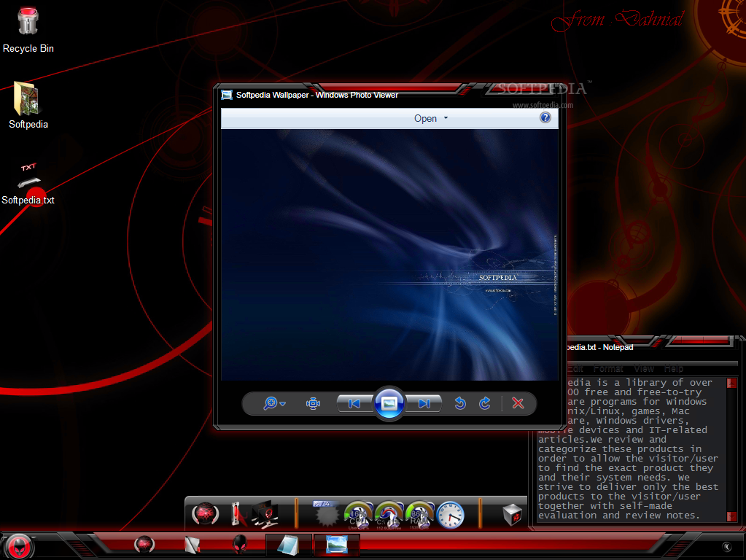The image size is (746, 560).
Task: Click inside the Notepad text area
Action: pos(630,450)
